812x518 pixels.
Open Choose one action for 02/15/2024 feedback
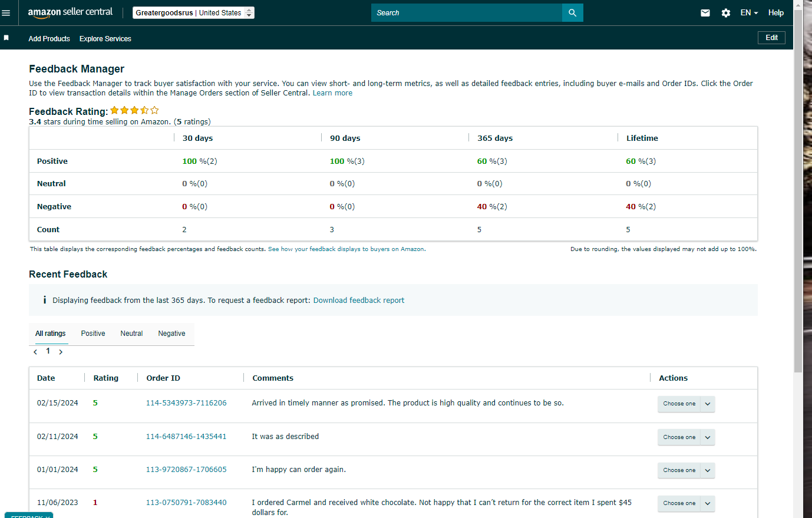point(686,404)
